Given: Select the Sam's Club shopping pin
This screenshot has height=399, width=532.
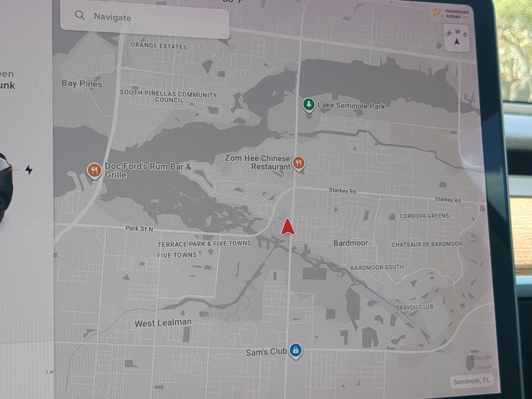Looking at the screenshot, I should pyautogui.click(x=296, y=350).
